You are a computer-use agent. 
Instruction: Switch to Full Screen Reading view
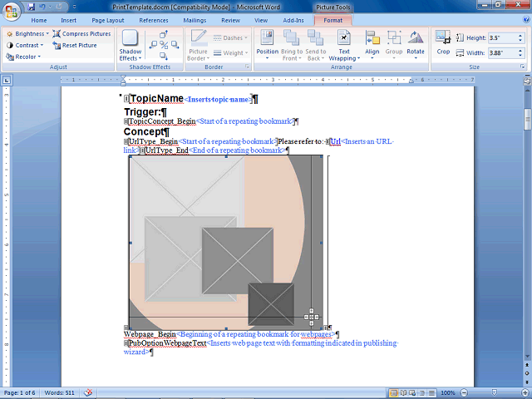[403, 393]
